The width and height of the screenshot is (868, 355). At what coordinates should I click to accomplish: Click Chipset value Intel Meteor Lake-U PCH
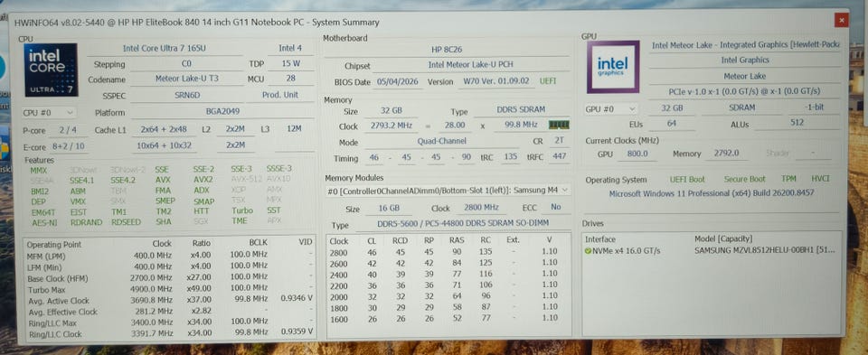(x=470, y=65)
